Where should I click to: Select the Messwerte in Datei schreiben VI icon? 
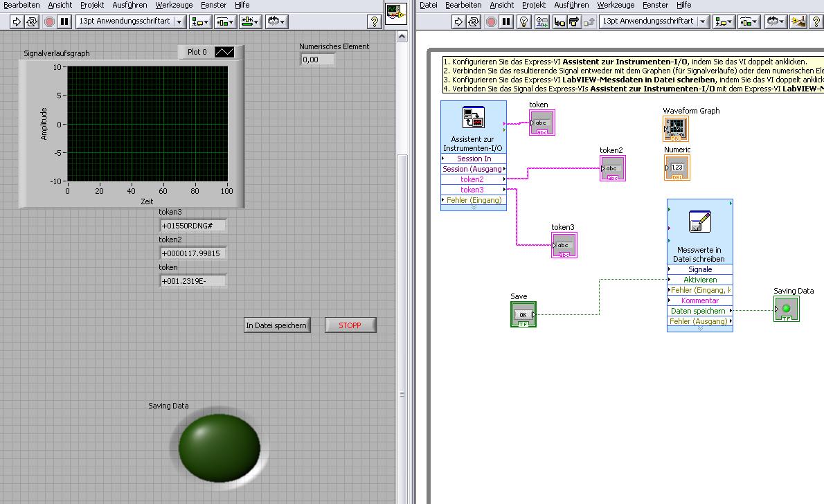coord(699,222)
